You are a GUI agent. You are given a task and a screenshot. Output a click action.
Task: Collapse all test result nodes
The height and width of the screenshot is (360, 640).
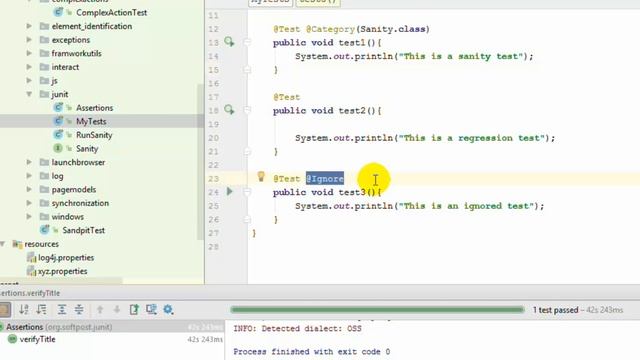click(79, 309)
